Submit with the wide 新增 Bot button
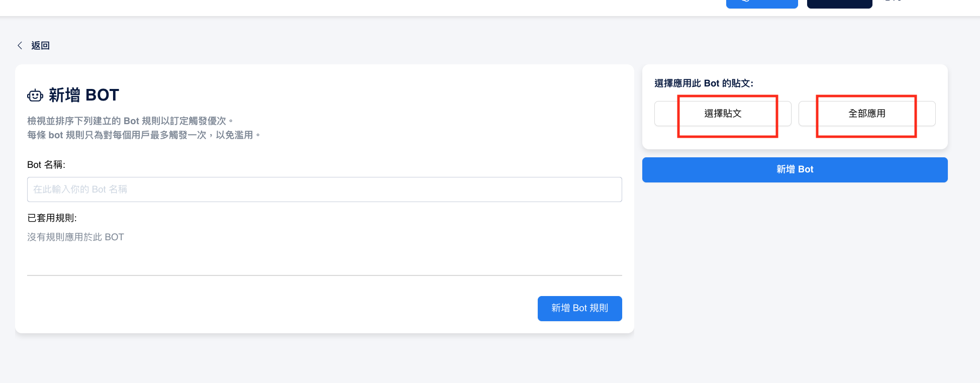The width and height of the screenshot is (980, 383). click(x=795, y=170)
